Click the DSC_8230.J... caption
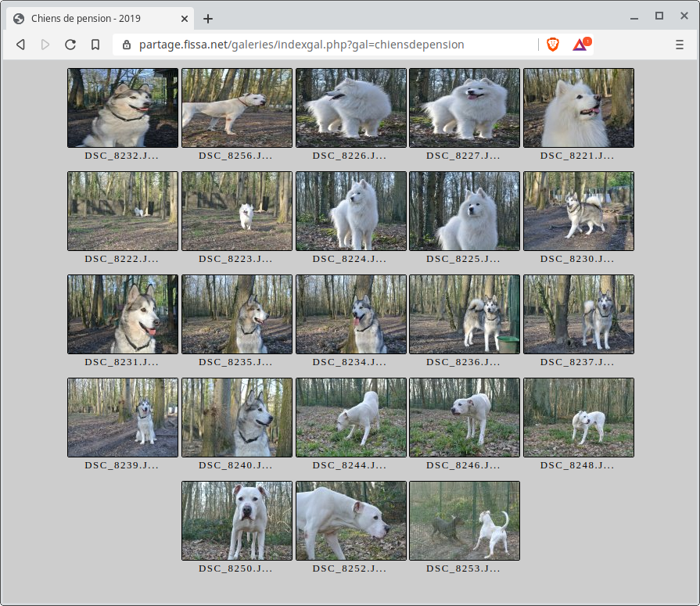This screenshot has height=606, width=700. (x=577, y=259)
